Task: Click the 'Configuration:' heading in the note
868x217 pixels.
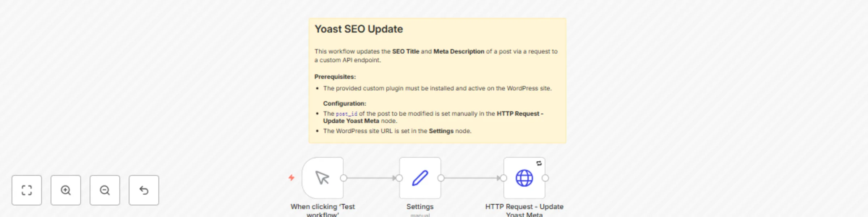Action: click(345, 103)
